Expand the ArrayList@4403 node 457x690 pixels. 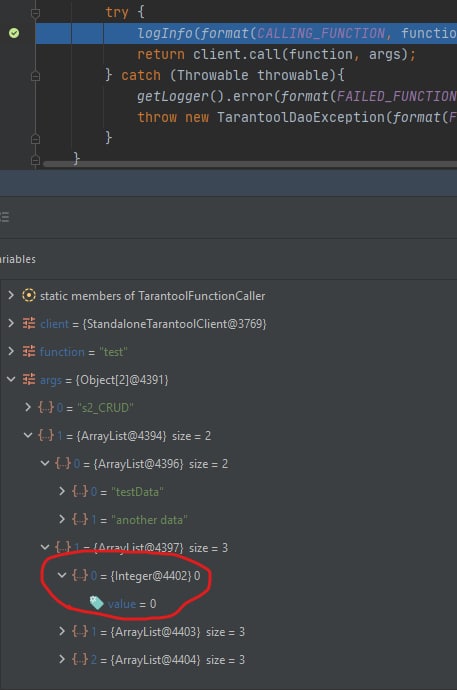(x=62, y=631)
